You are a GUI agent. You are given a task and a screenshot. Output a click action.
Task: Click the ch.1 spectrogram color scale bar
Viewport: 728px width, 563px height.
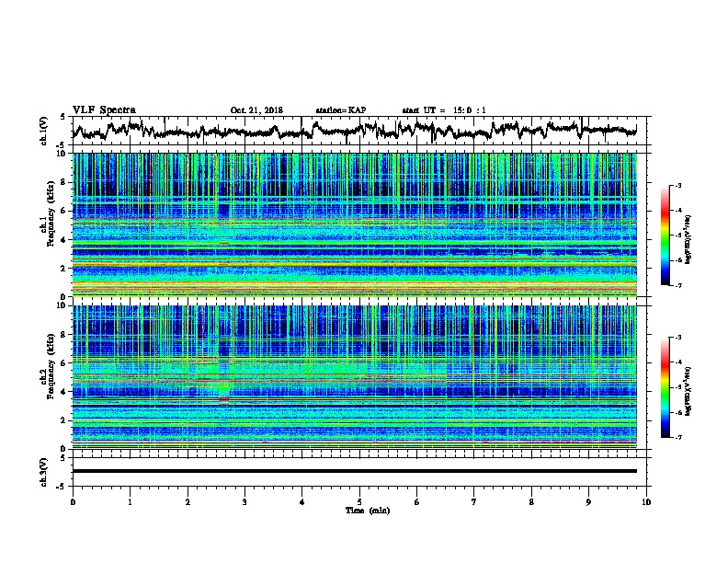coord(665,235)
